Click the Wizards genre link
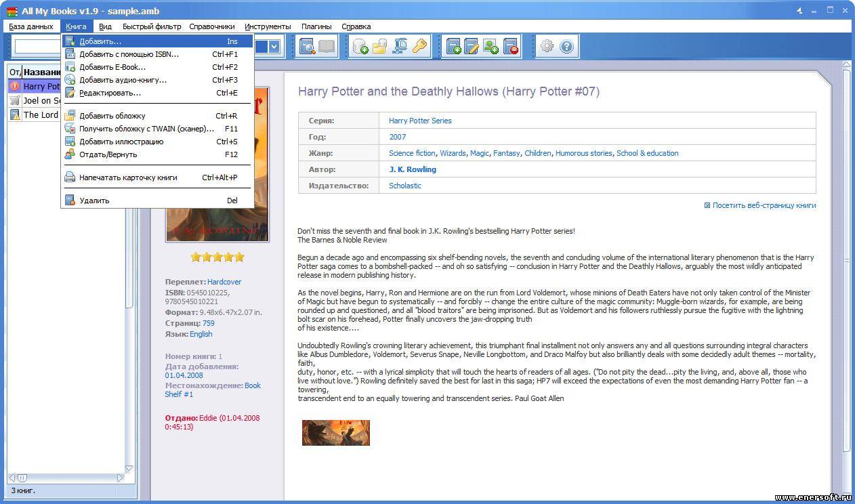The width and height of the screenshot is (855, 504). (453, 153)
